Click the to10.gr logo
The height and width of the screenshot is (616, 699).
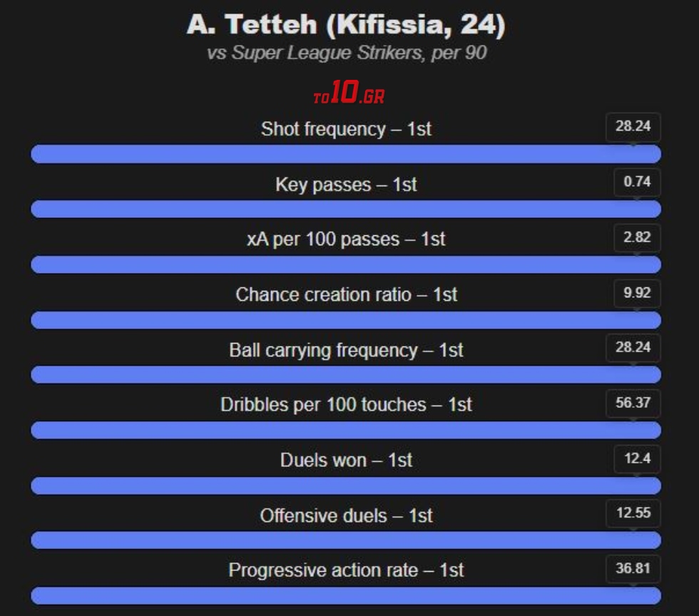pyautogui.click(x=349, y=94)
